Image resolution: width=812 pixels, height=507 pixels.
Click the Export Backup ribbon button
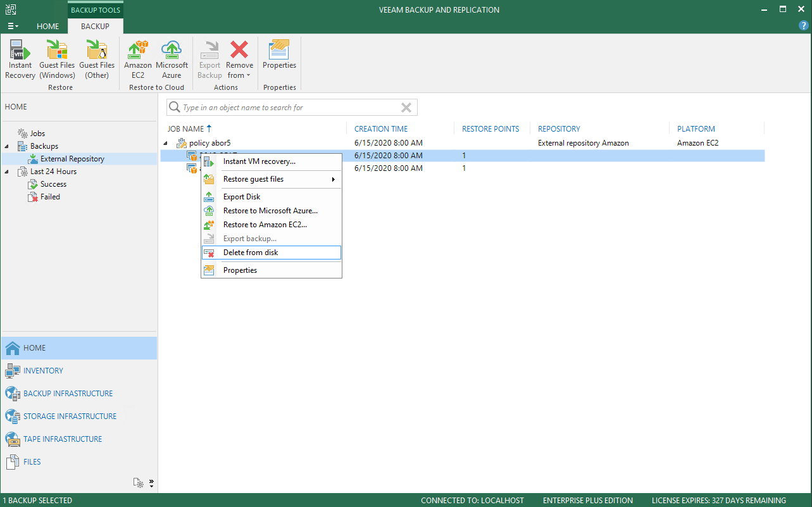pyautogui.click(x=209, y=59)
